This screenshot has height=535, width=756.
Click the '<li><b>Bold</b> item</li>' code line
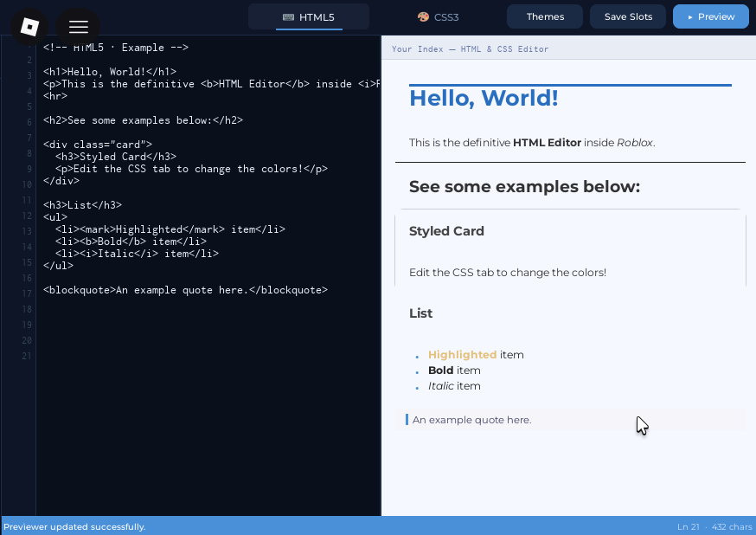[131, 242]
